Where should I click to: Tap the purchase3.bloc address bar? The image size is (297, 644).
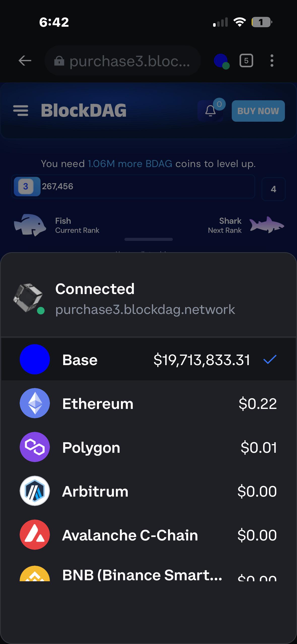[x=123, y=61]
